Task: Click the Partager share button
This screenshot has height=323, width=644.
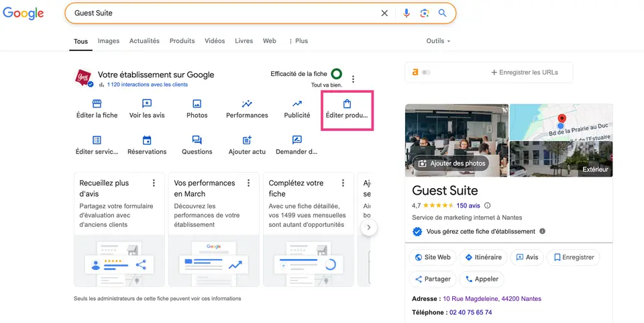Action: coord(433,279)
